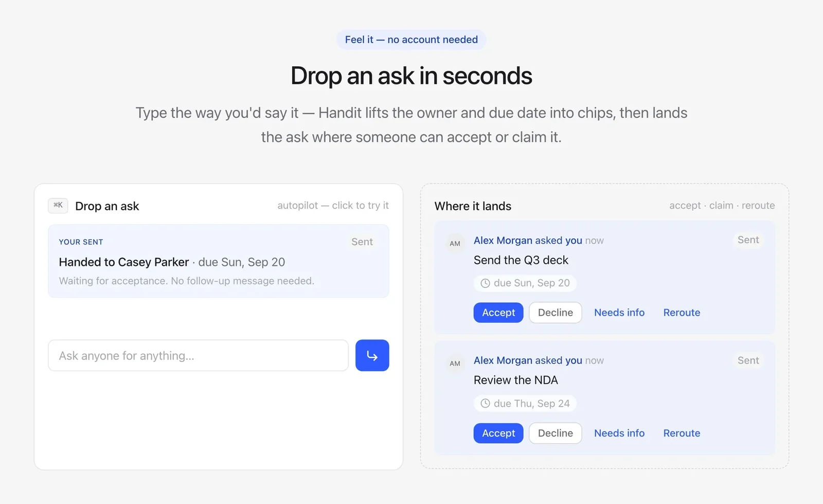Accept the 'Review the NDA' ask
Viewport: 823px width, 504px height.
pos(498,433)
